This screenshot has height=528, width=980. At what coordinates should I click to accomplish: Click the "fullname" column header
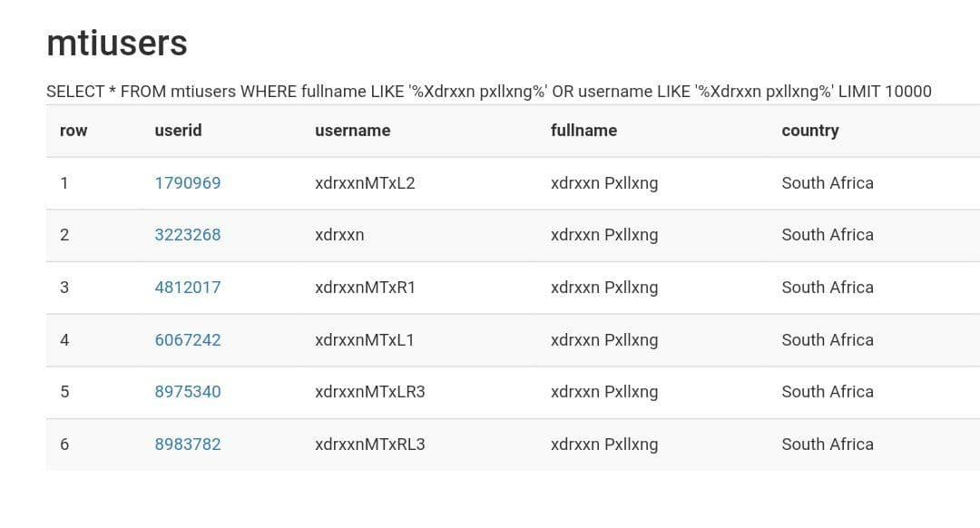[583, 131]
